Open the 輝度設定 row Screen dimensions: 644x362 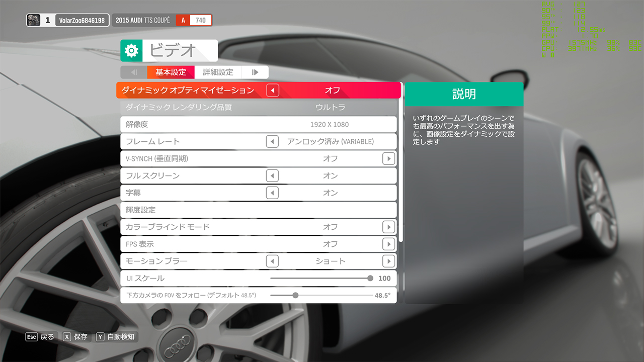coord(259,210)
